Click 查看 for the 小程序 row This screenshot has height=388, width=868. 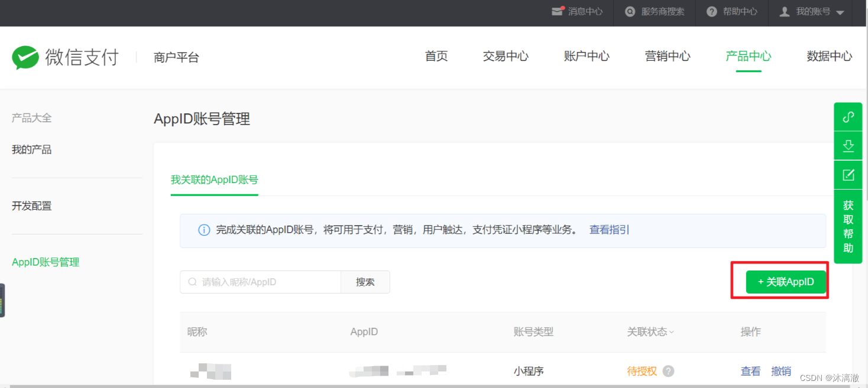[751, 371]
